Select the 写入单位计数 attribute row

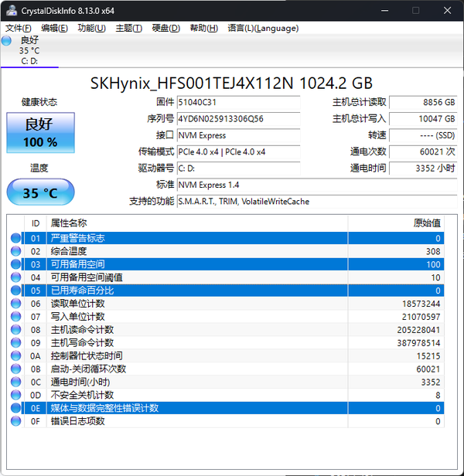(x=234, y=316)
